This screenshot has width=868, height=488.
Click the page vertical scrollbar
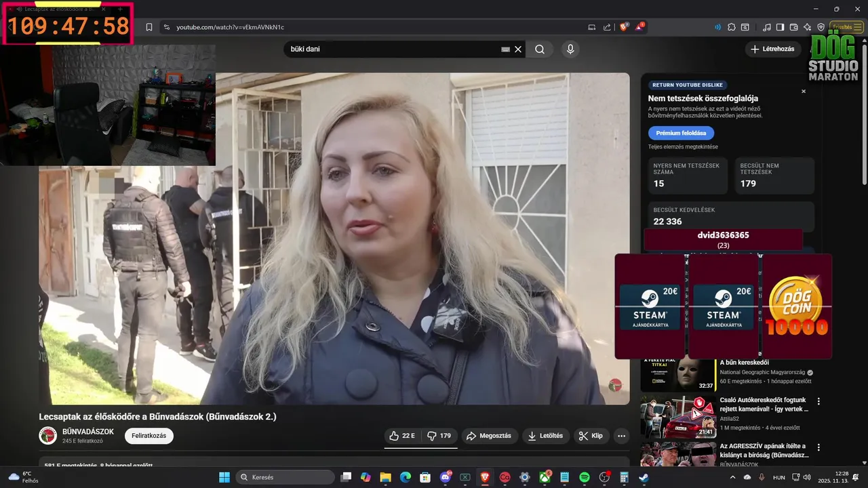(x=865, y=115)
